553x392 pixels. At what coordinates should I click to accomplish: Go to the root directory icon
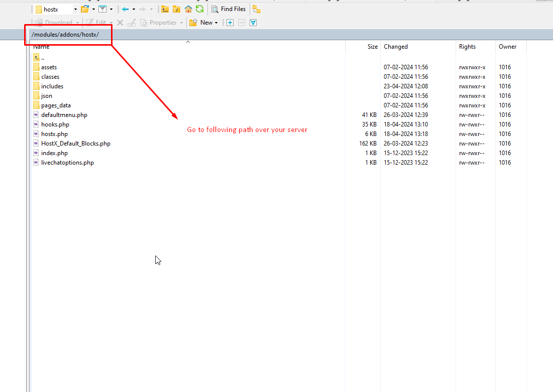pyautogui.click(x=176, y=9)
